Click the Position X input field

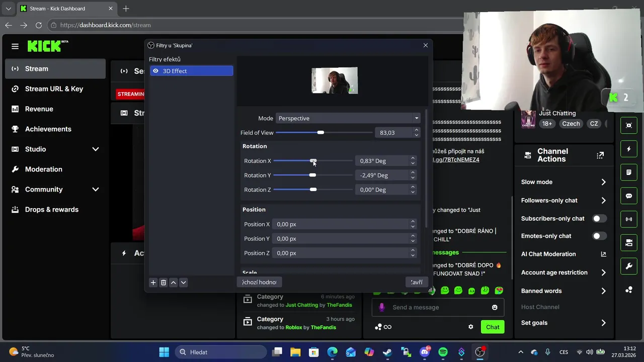pos(341,224)
